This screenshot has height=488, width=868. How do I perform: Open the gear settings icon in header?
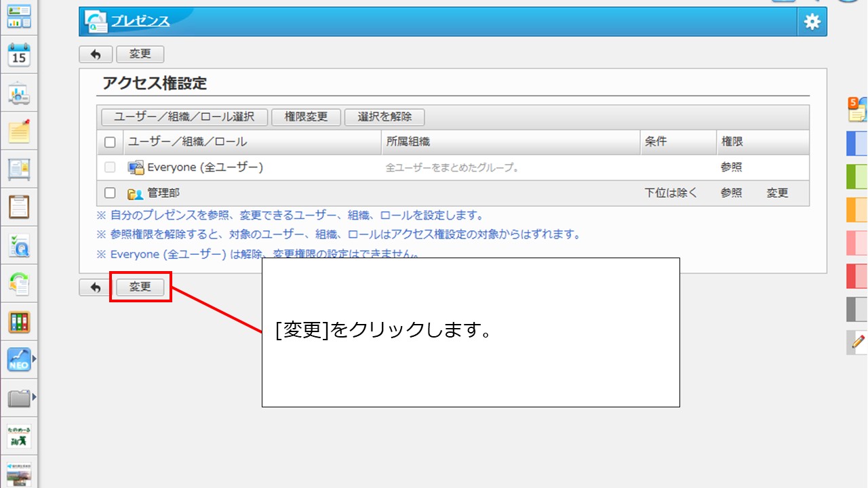tap(812, 22)
